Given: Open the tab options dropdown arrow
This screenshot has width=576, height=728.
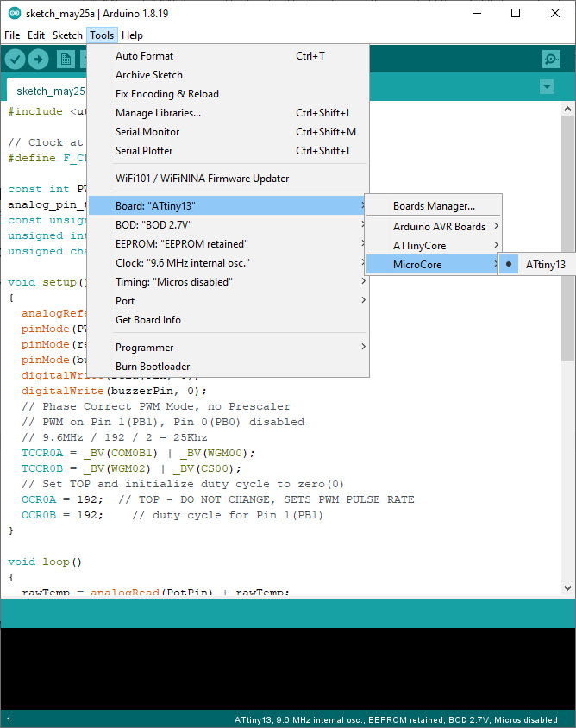Looking at the screenshot, I should [547, 87].
